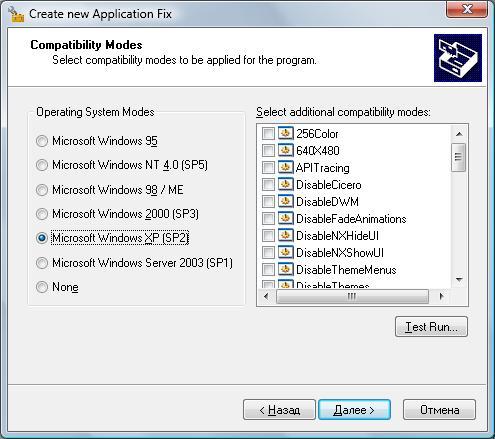The image size is (495, 439).
Task: Click the 256Color list label
Action: pyautogui.click(x=317, y=134)
